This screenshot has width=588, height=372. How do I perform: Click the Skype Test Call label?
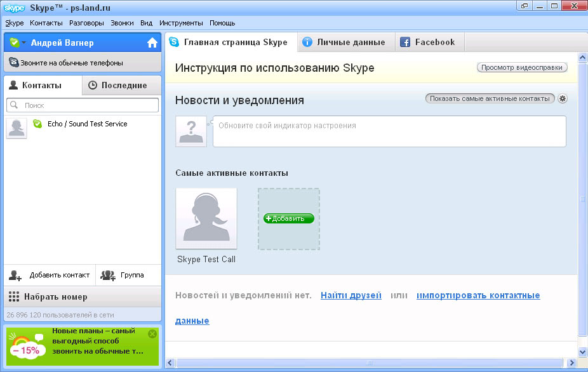click(x=206, y=259)
